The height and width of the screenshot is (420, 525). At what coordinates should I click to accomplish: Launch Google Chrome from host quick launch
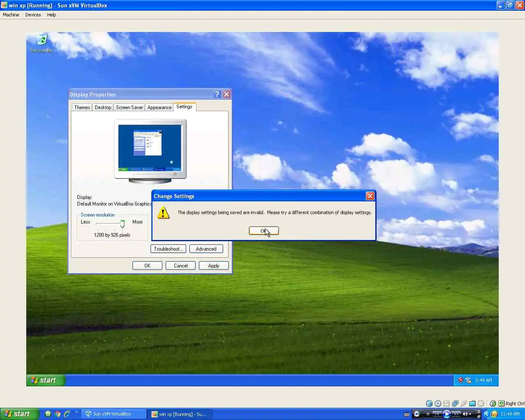pyautogui.click(x=57, y=414)
